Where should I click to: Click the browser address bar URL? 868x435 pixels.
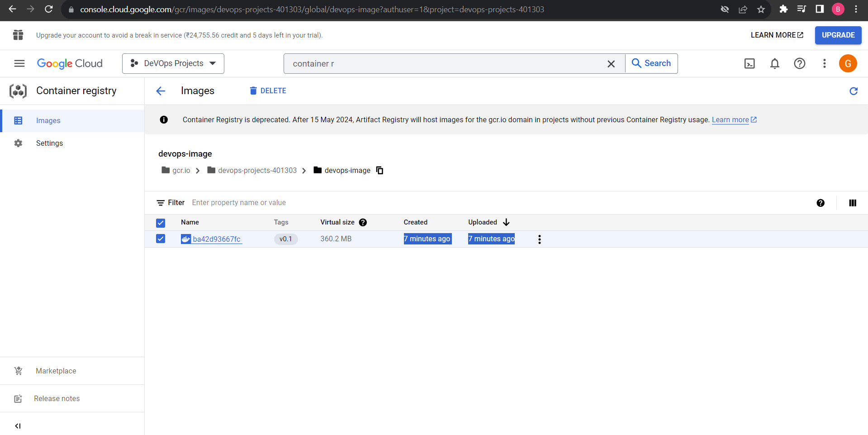tap(312, 9)
